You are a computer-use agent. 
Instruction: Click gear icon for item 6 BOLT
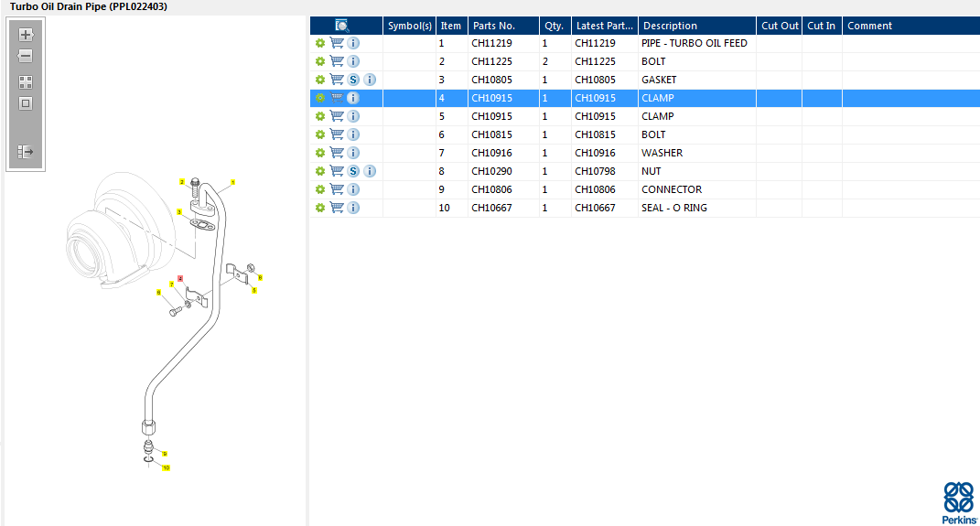click(x=320, y=134)
